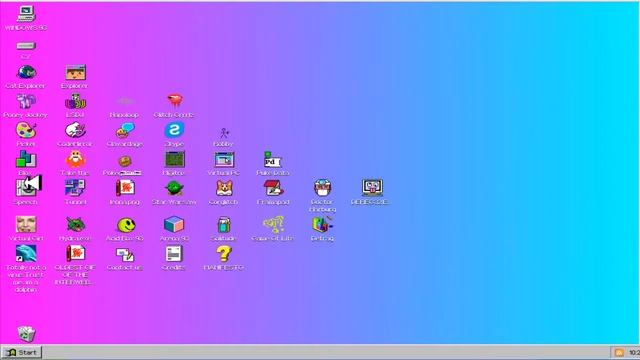Launch the Arena 93 cube icon

click(175, 224)
